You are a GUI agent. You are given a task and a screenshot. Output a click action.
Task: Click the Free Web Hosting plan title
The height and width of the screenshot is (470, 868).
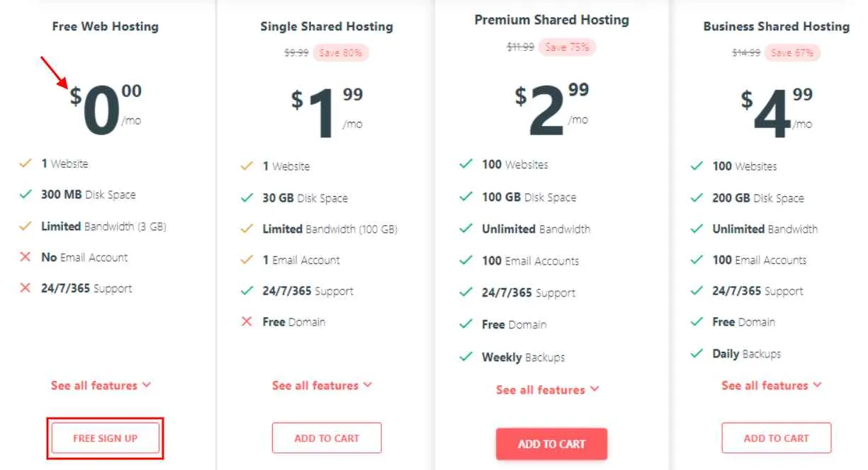pyautogui.click(x=106, y=26)
